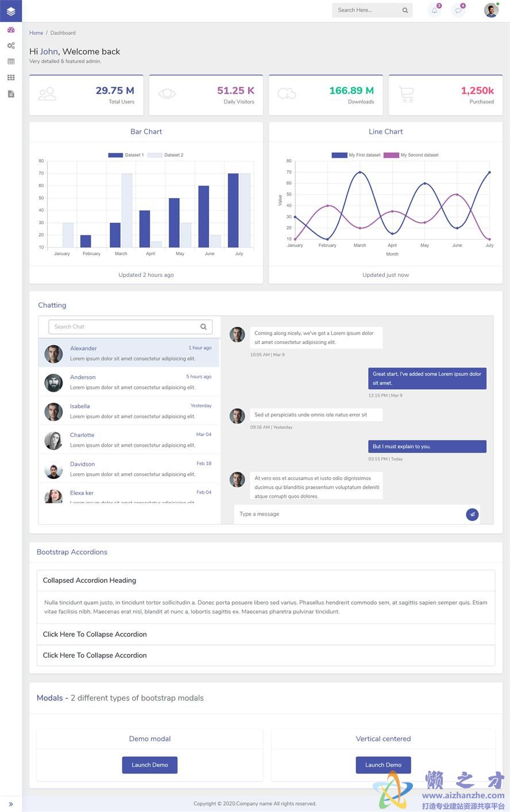Toggle Dataset 1 in bar chart legend

pos(126,155)
